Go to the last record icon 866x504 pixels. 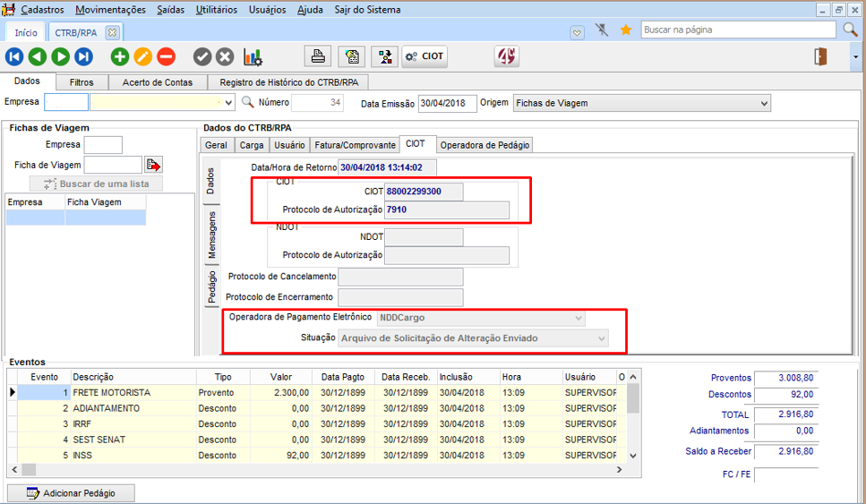[x=83, y=56]
